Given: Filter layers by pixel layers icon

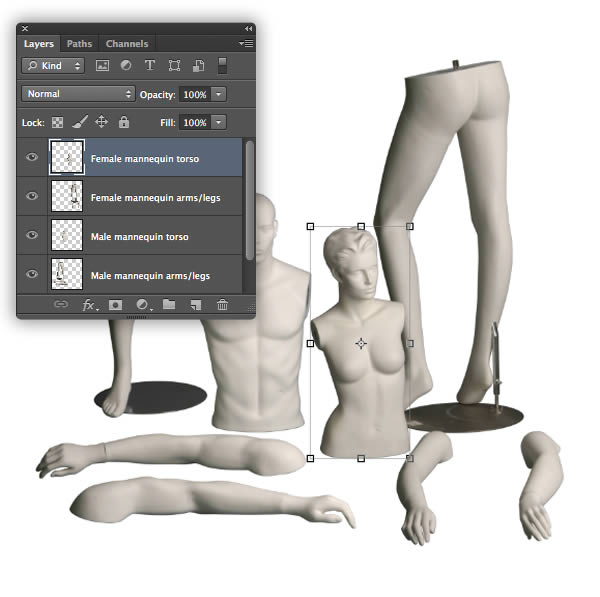Looking at the screenshot, I should 102,65.
